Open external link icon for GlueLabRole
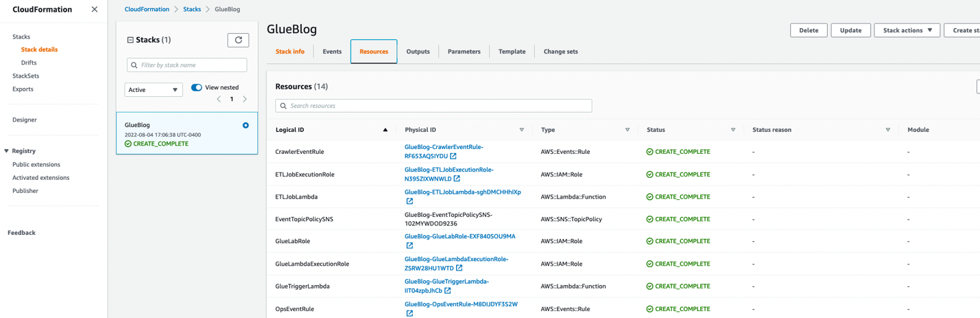Image resolution: width=980 pixels, height=318 pixels. coord(409,245)
